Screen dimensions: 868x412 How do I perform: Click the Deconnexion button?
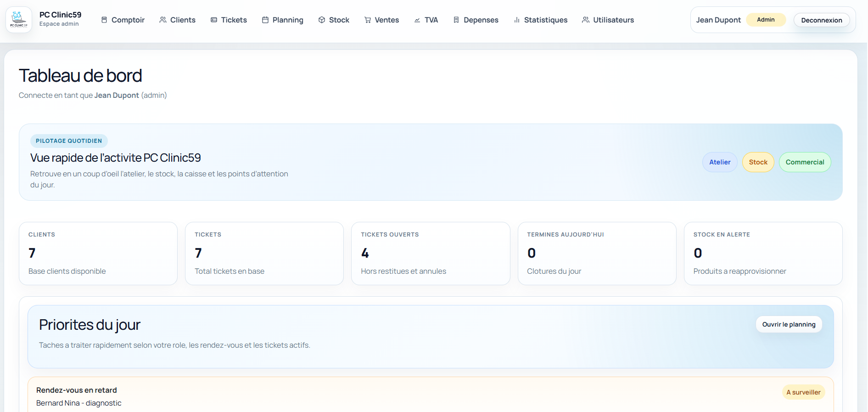click(x=822, y=20)
